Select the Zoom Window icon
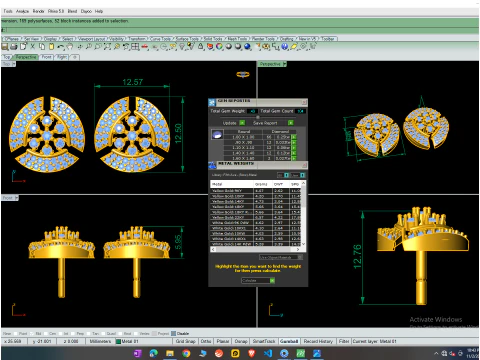 coord(98,47)
